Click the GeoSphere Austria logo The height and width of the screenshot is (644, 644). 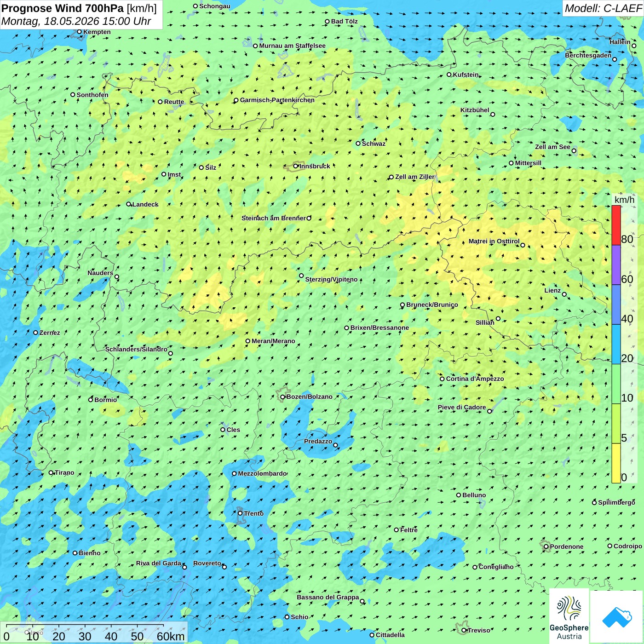[x=569, y=616]
